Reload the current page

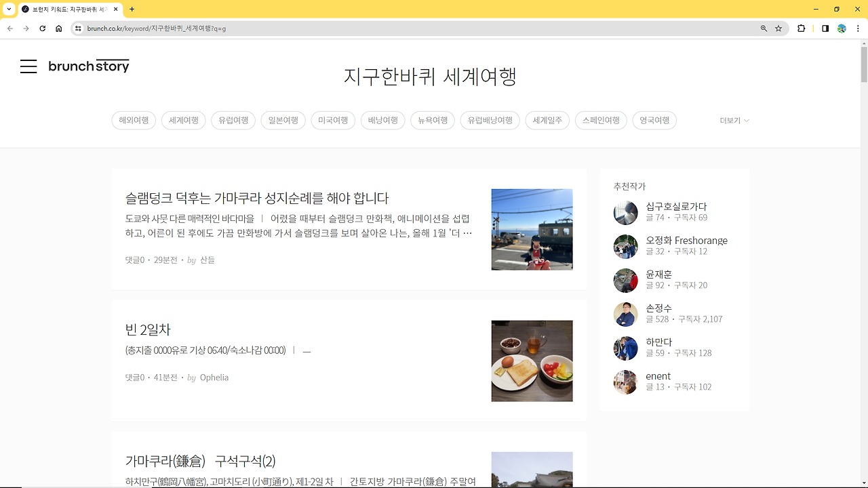(43, 28)
